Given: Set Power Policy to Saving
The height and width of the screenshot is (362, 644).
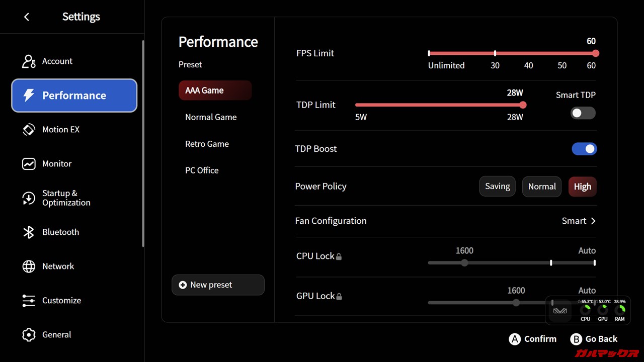Looking at the screenshot, I should click(497, 187).
